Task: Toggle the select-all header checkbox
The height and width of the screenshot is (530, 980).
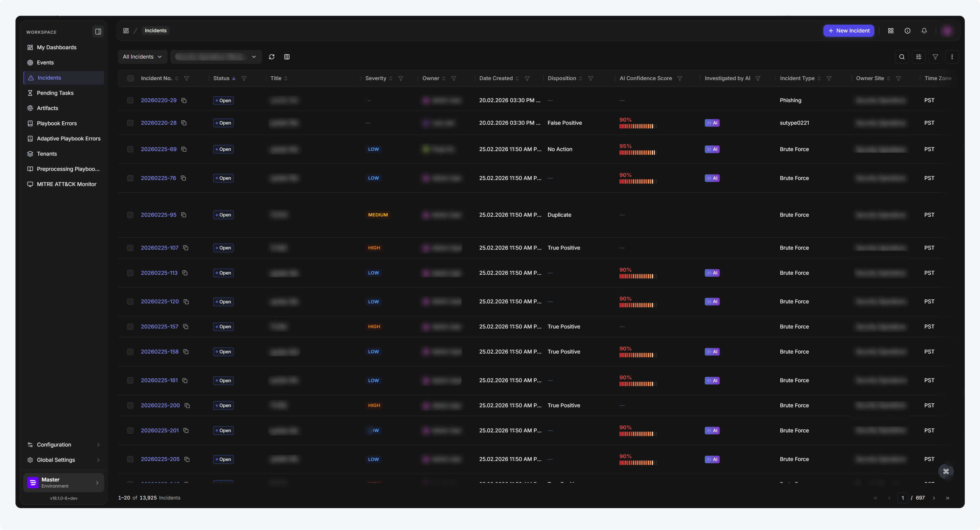Action: 131,78
